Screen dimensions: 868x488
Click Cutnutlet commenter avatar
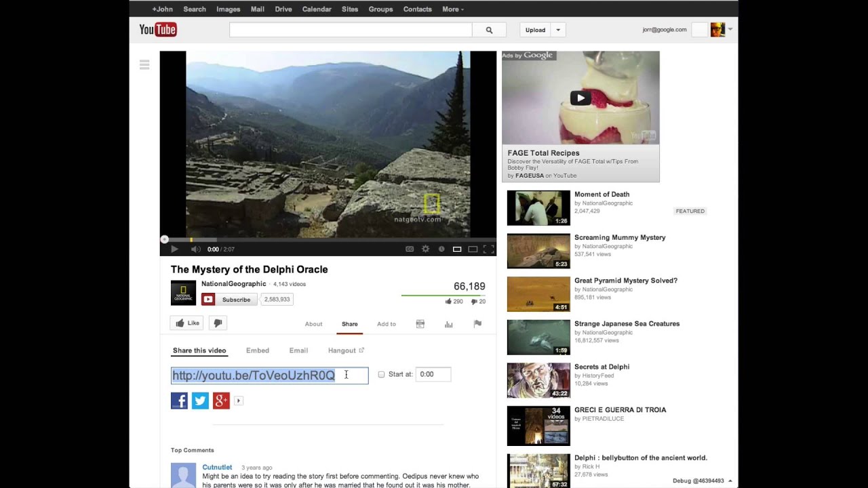[x=183, y=475]
